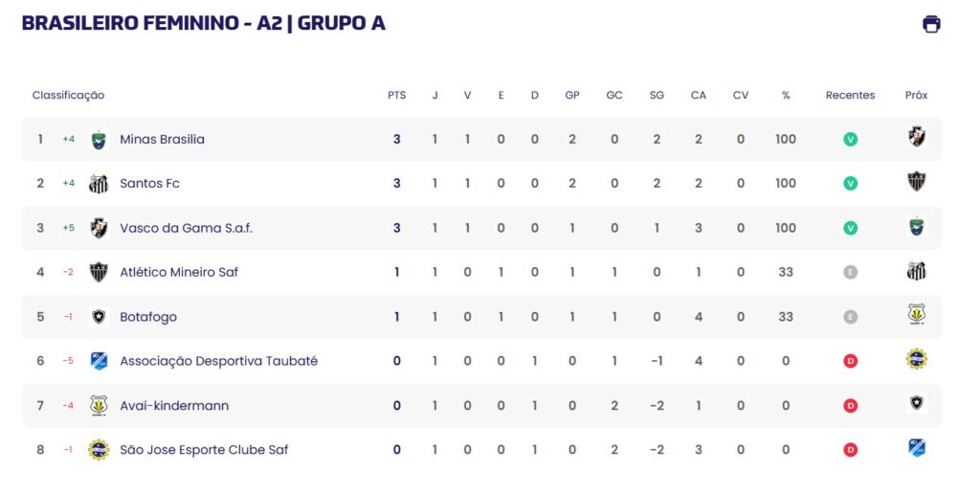980x496 pixels.
Task: Click green V recent result for Minas Brasilia
Action: pyautogui.click(x=850, y=140)
